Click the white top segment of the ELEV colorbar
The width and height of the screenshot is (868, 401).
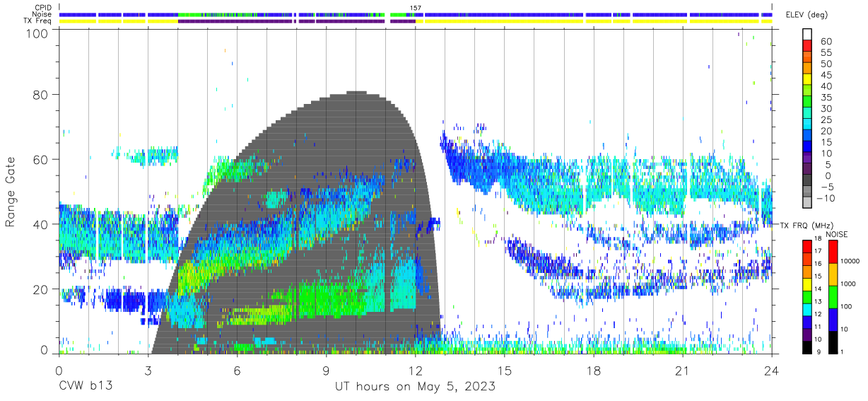[x=807, y=34]
